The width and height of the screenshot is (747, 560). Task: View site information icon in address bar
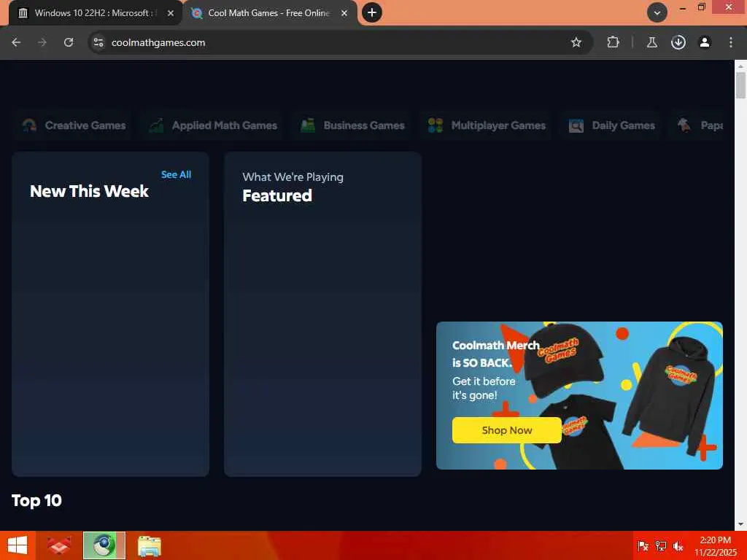pyautogui.click(x=98, y=42)
